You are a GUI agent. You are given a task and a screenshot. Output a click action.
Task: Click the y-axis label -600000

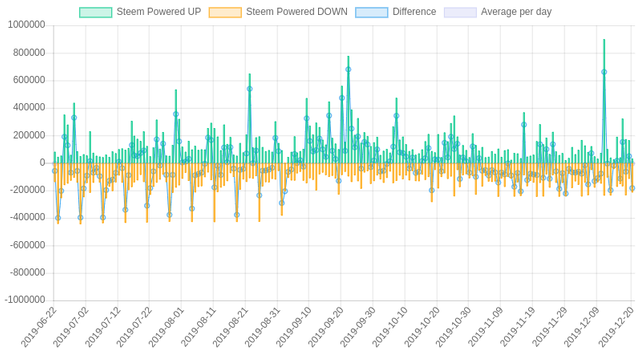coord(27,245)
